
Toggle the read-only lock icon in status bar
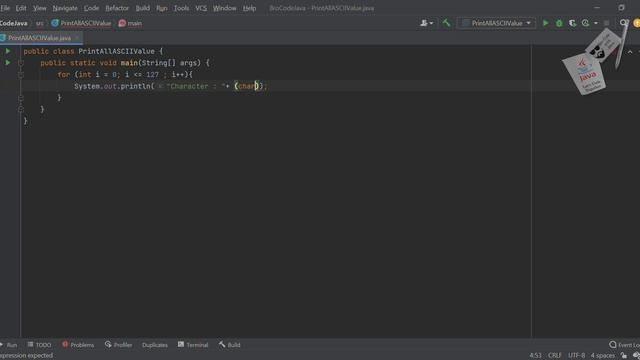624,356
